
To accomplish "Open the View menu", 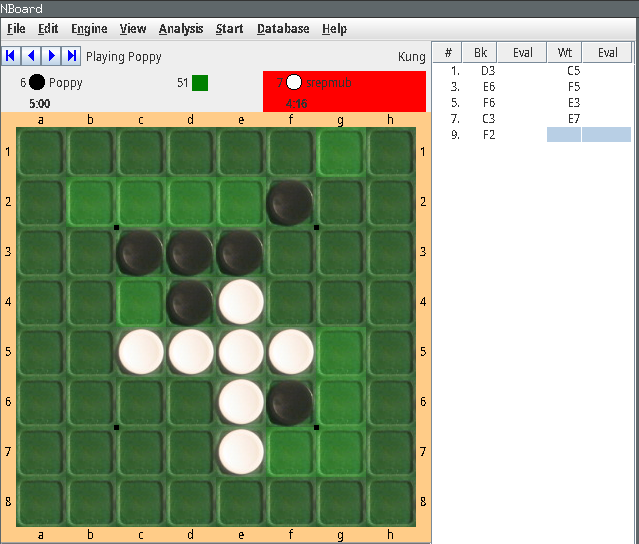I will (133, 29).
